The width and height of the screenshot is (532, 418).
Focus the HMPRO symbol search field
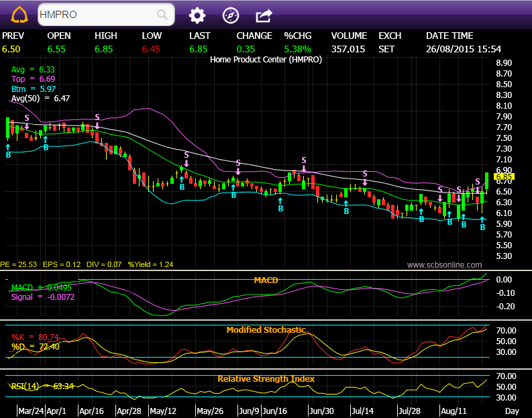(106, 15)
